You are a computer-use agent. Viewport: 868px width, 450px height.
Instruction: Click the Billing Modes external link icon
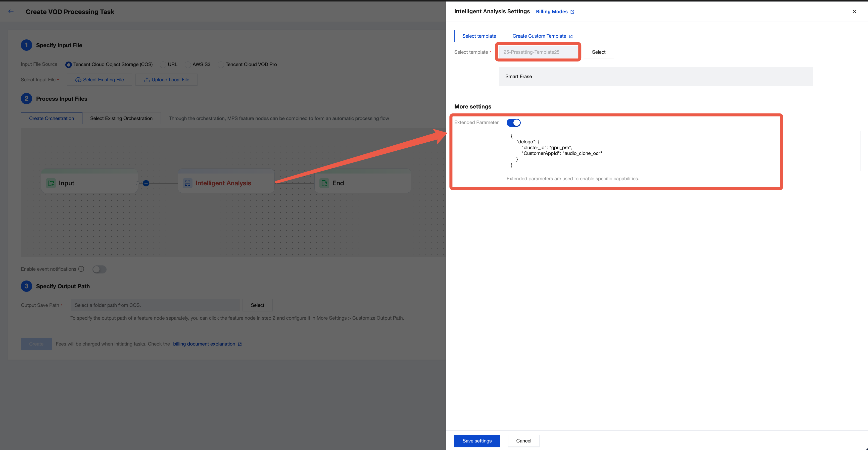(x=572, y=12)
